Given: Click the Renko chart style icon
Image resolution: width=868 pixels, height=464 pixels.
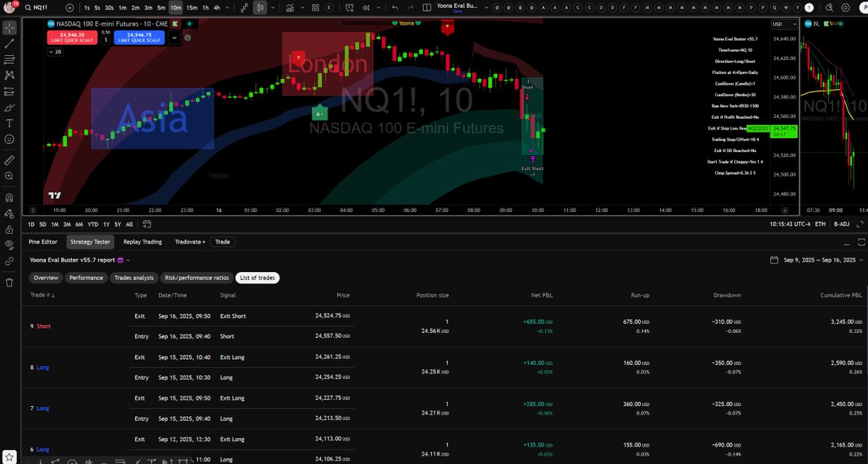Looking at the screenshot, I should (x=244, y=7).
